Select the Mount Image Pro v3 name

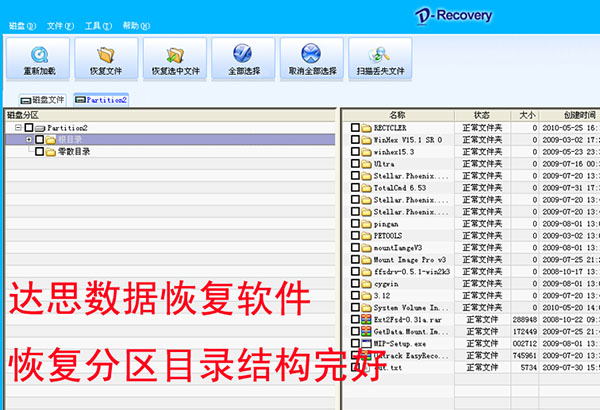coord(410,260)
